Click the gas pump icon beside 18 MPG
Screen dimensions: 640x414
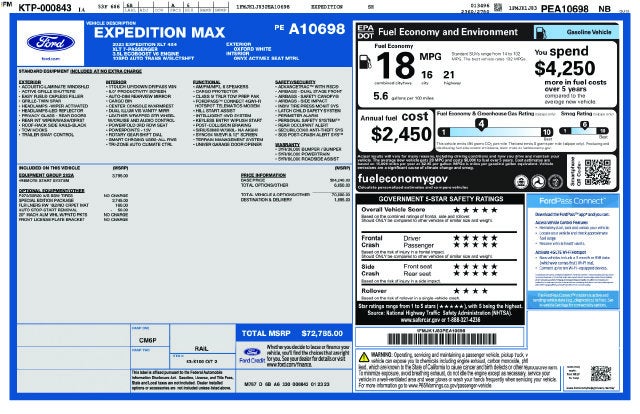click(365, 62)
